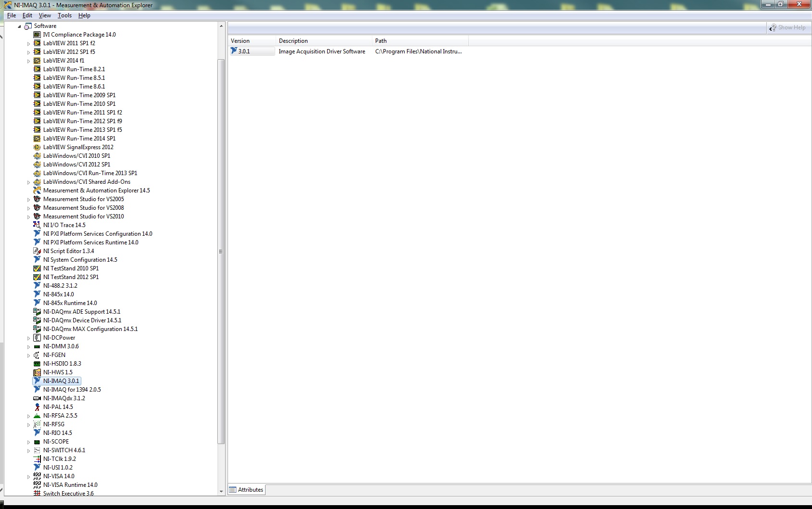Sort by the Version column header

click(252, 41)
